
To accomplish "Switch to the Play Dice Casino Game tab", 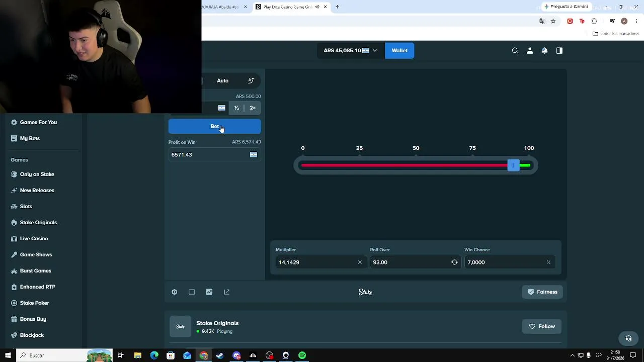I will point(288,7).
